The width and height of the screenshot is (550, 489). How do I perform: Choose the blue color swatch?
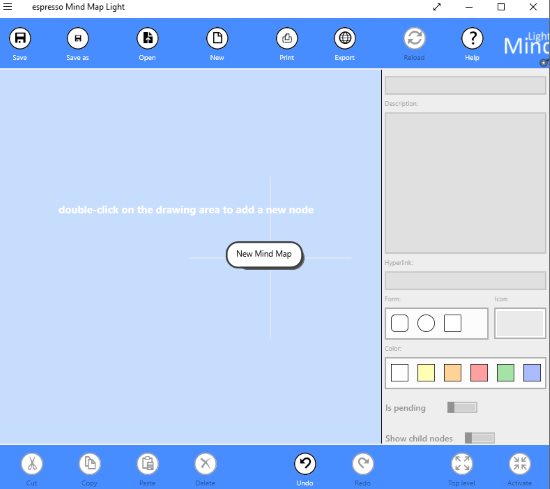coord(532,373)
